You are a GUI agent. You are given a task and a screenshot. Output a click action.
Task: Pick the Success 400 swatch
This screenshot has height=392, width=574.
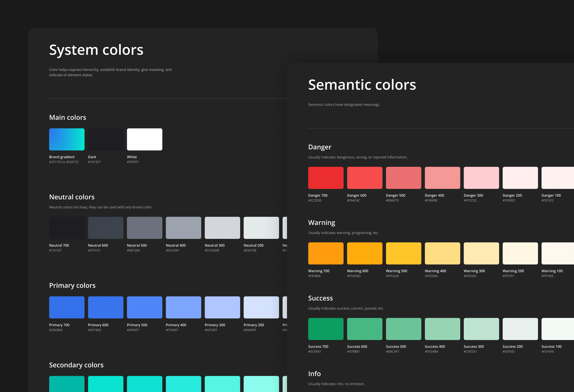pos(442,329)
